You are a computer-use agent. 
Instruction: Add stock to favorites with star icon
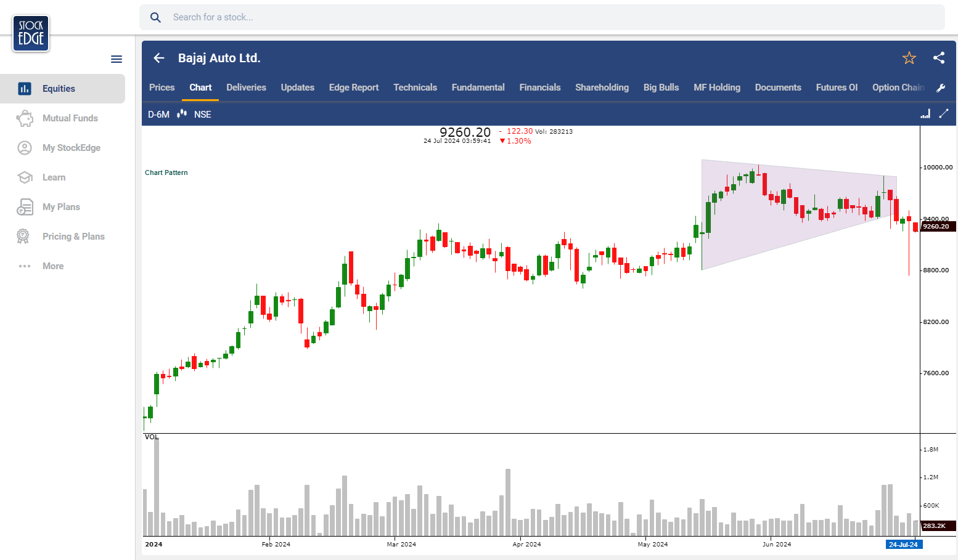coord(909,58)
